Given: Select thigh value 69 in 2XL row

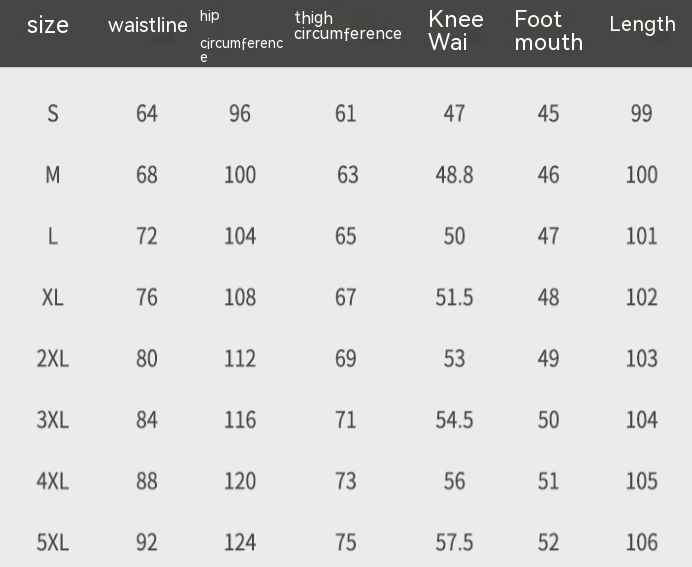Looking at the screenshot, I should click(346, 358).
